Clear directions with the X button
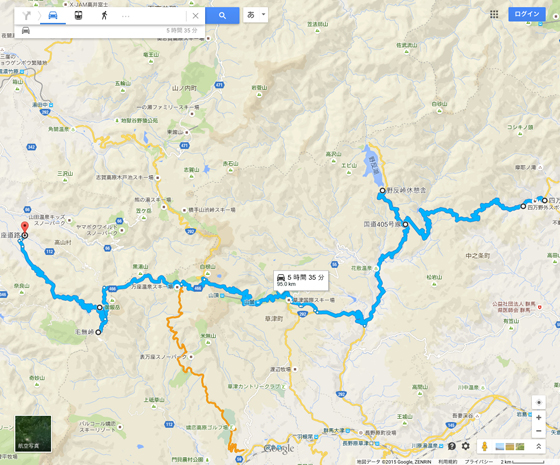560x465 pixels. point(195,16)
